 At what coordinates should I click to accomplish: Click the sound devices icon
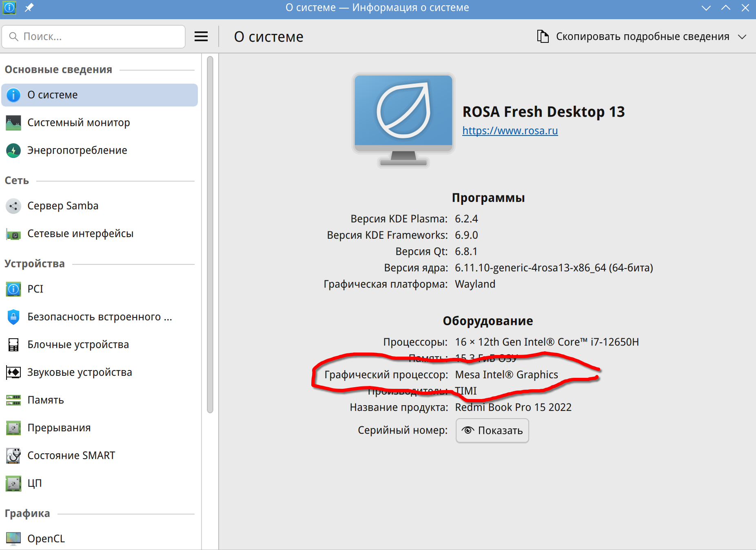pyautogui.click(x=13, y=373)
